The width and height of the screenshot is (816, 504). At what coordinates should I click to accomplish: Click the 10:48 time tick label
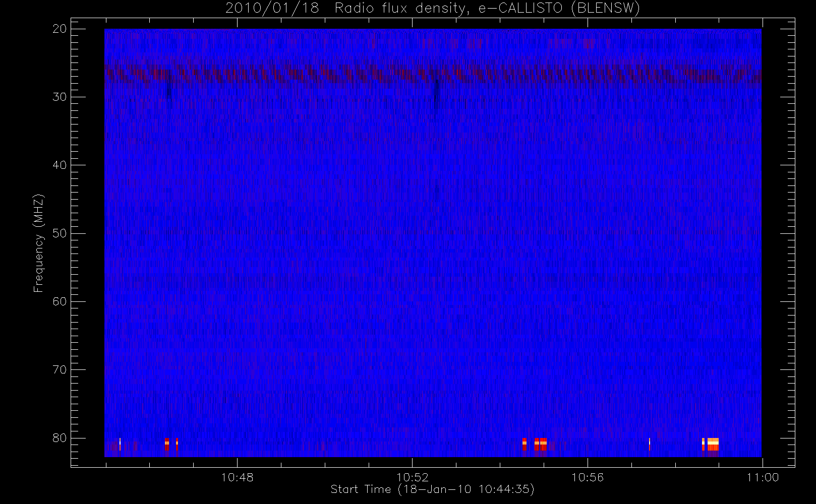(237, 477)
